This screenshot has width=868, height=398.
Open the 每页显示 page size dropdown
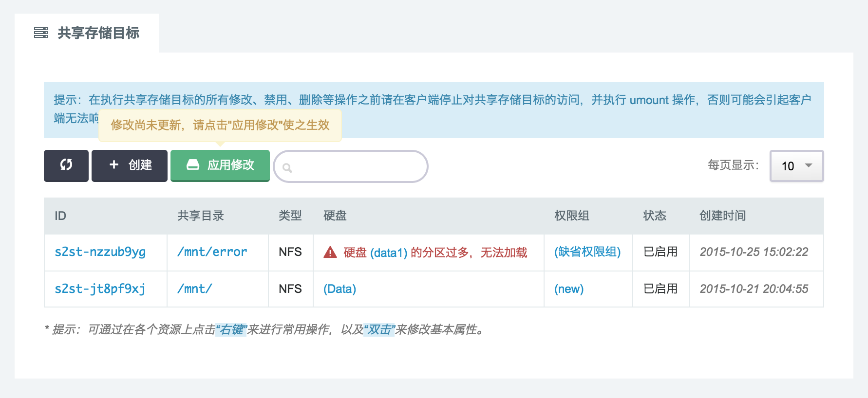click(796, 166)
